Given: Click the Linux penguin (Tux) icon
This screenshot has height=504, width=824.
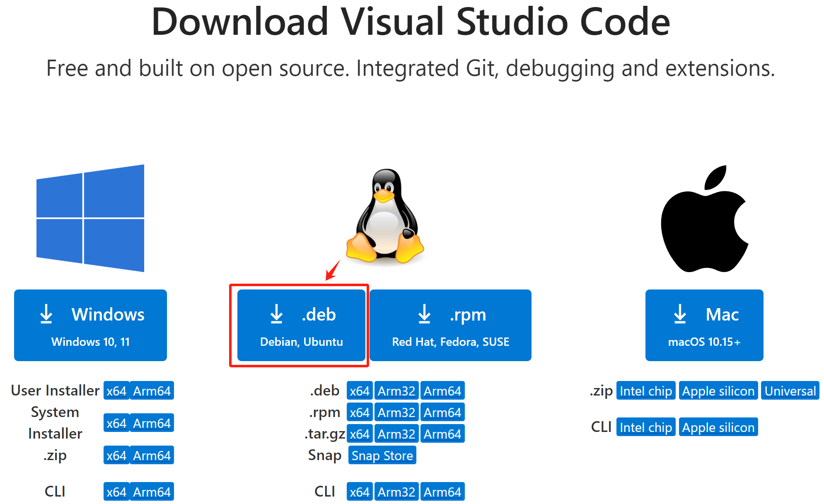Looking at the screenshot, I should click(x=384, y=215).
